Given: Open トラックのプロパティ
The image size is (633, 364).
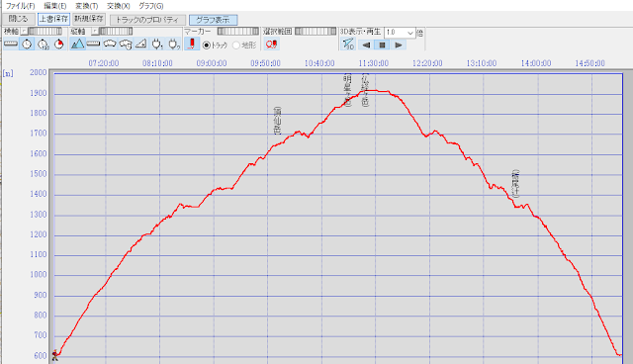Looking at the screenshot, I should point(147,20).
